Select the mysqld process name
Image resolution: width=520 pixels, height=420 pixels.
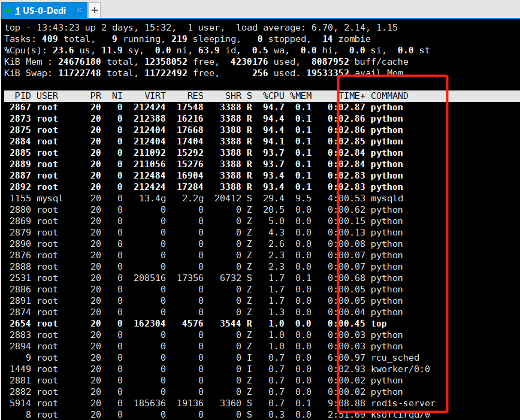point(387,198)
